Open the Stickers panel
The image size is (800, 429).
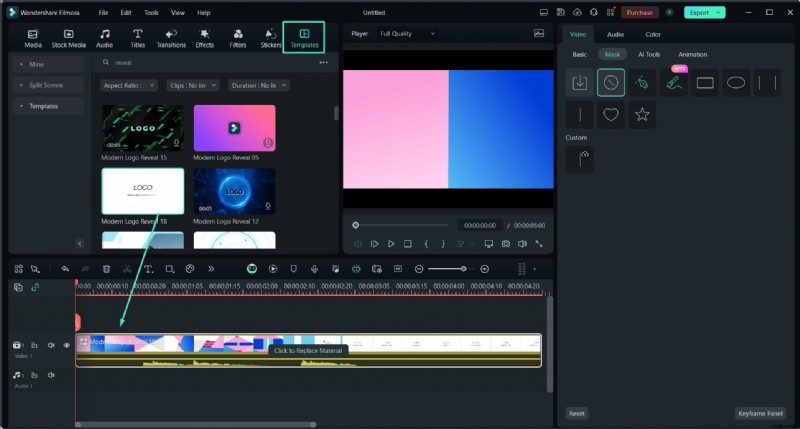tap(271, 38)
